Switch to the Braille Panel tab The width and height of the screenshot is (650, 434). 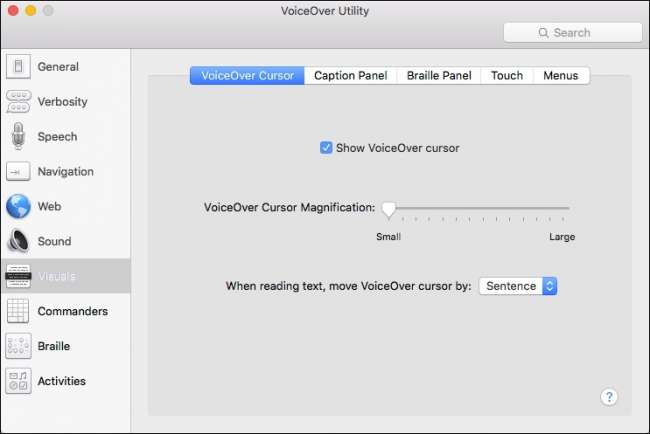click(438, 75)
